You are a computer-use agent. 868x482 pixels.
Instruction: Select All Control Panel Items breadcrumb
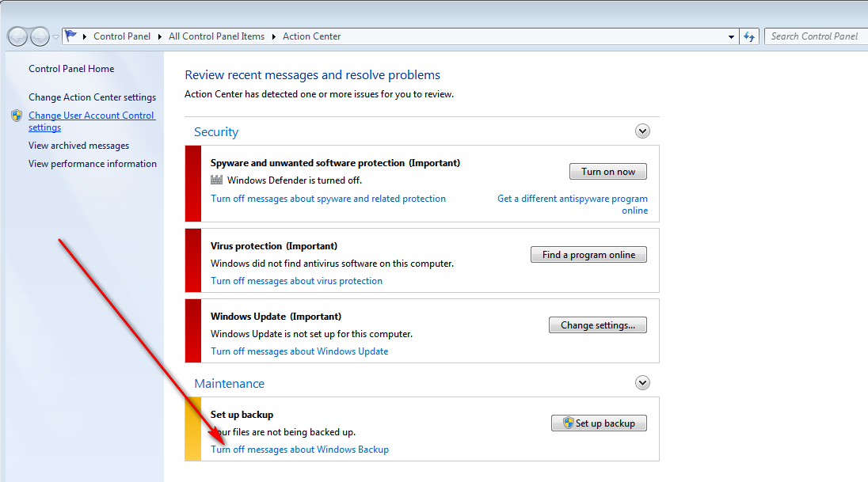point(216,36)
